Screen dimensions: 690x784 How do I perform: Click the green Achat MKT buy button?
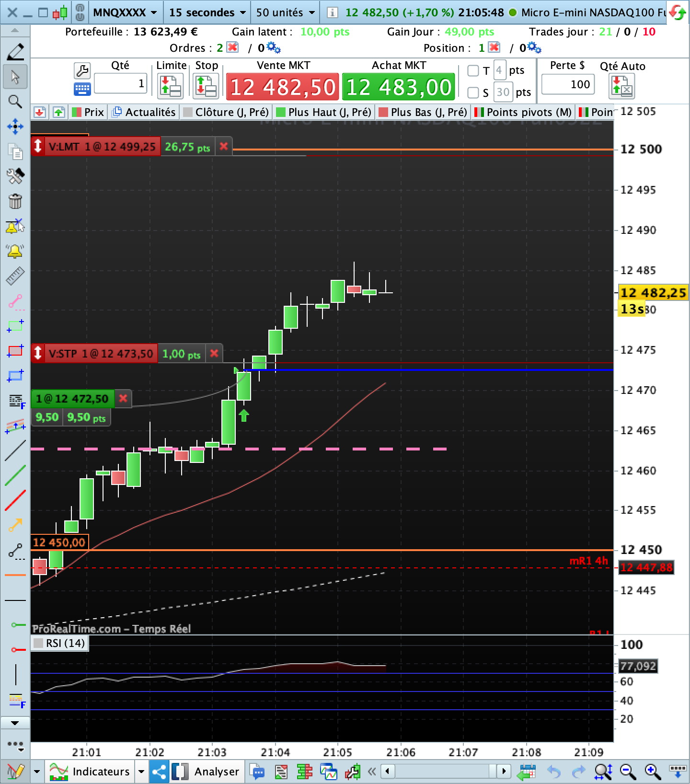click(x=399, y=87)
